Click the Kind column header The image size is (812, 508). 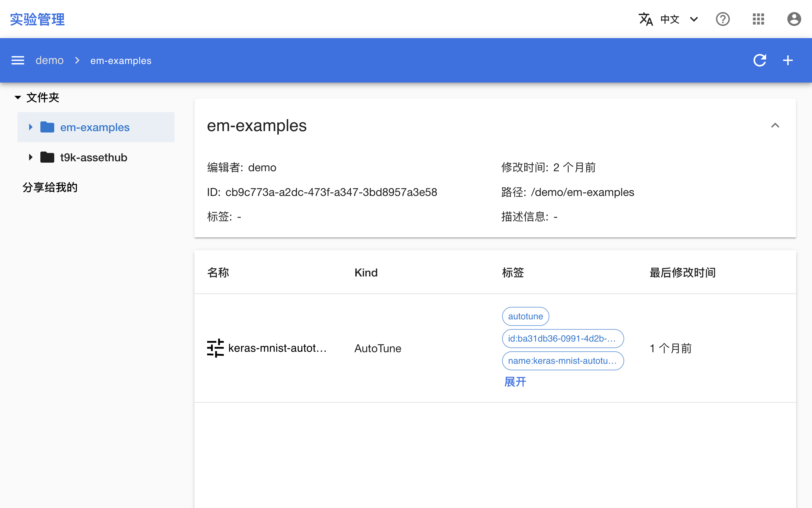tap(366, 272)
